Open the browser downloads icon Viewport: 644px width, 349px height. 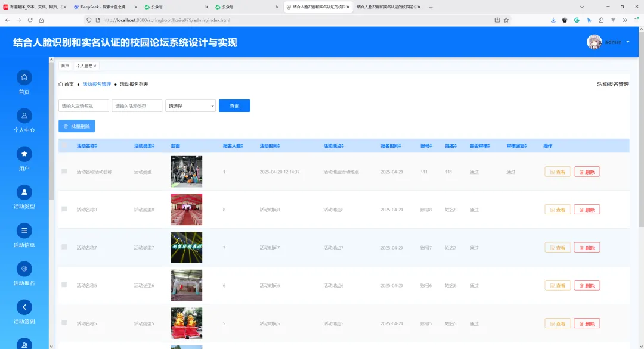pyautogui.click(x=553, y=20)
